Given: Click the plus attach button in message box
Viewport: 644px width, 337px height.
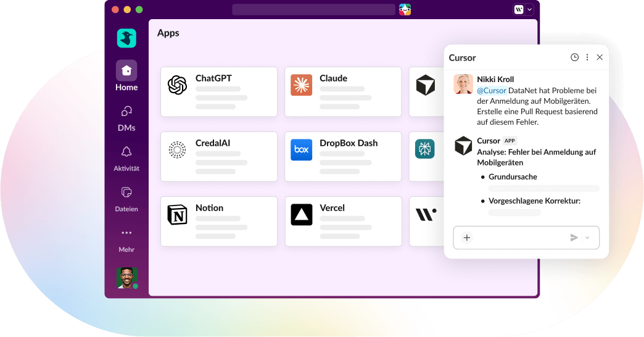Looking at the screenshot, I should click(466, 238).
